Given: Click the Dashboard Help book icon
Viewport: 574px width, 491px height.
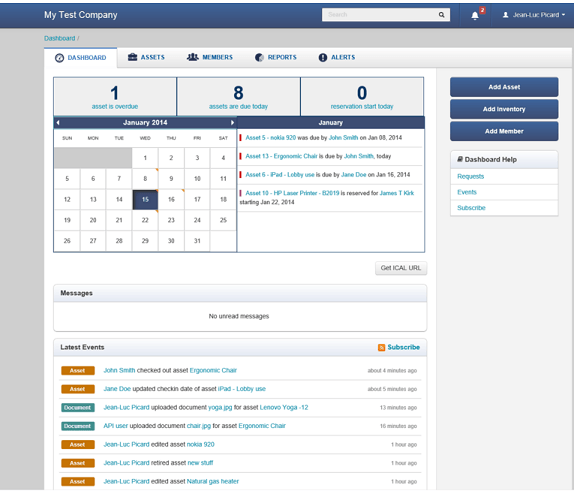Looking at the screenshot, I should [460, 159].
